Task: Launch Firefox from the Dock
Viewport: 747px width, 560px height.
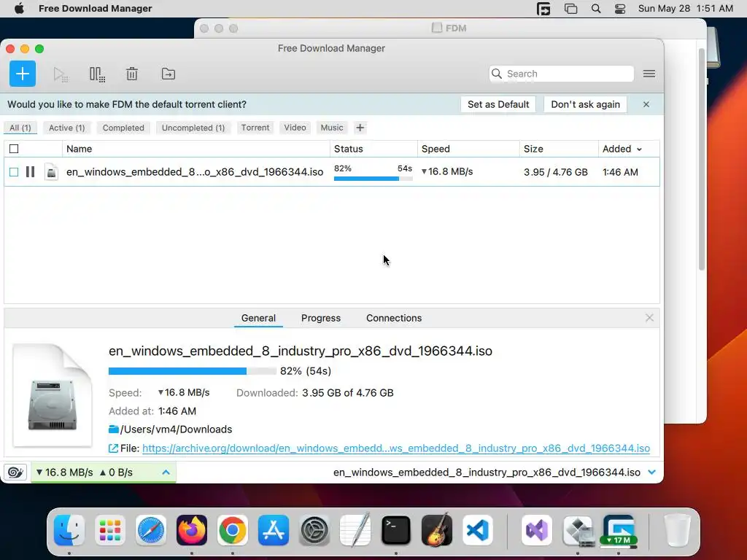Action: click(192, 530)
